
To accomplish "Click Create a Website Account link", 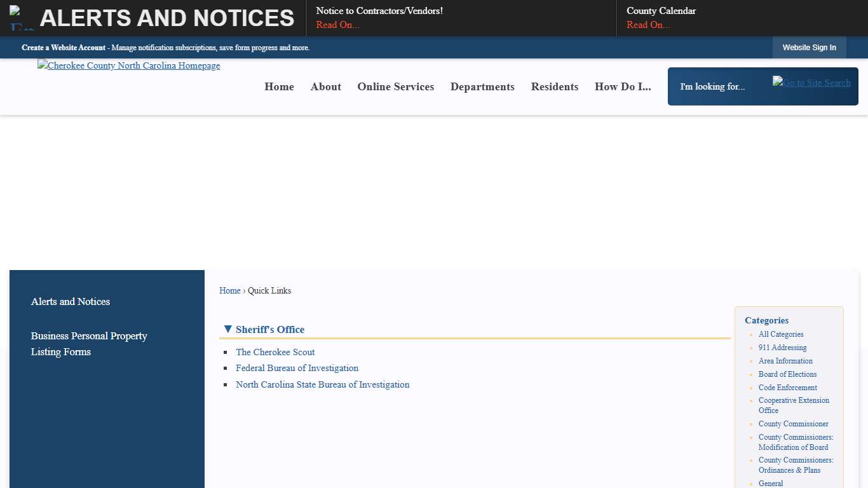I will pyautogui.click(x=64, y=48).
